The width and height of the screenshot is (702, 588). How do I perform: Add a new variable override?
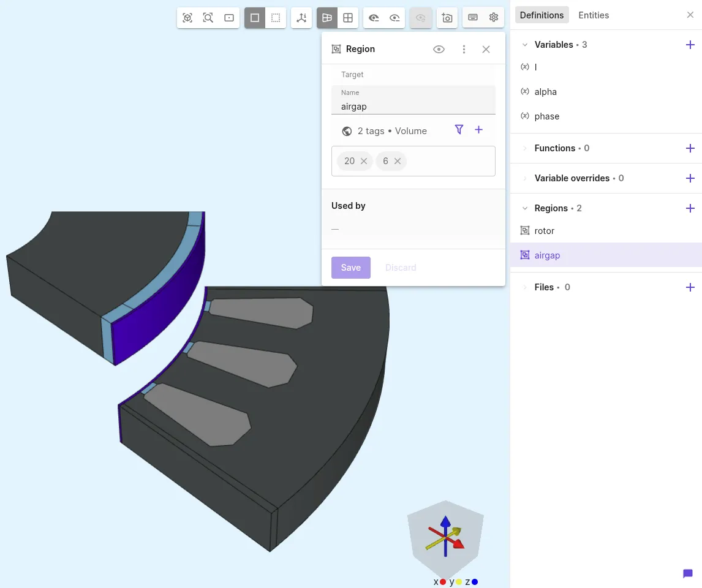coord(690,178)
